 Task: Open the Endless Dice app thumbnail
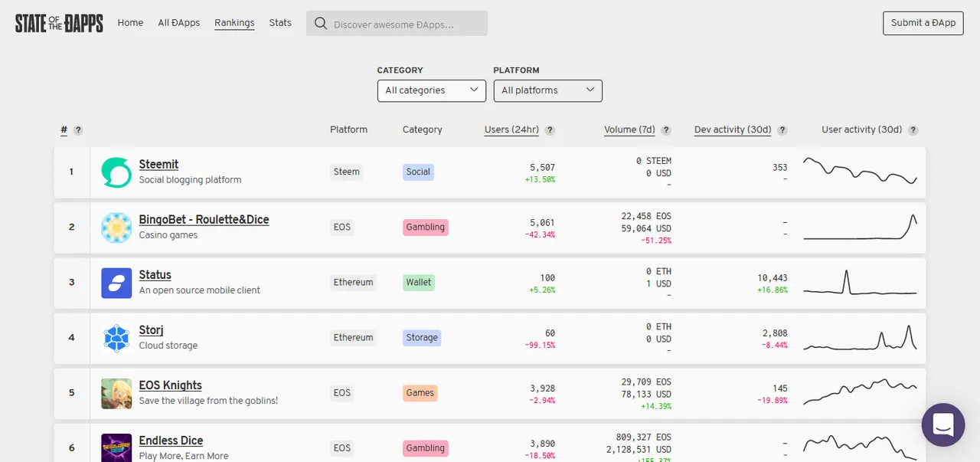(x=116, y=447)
